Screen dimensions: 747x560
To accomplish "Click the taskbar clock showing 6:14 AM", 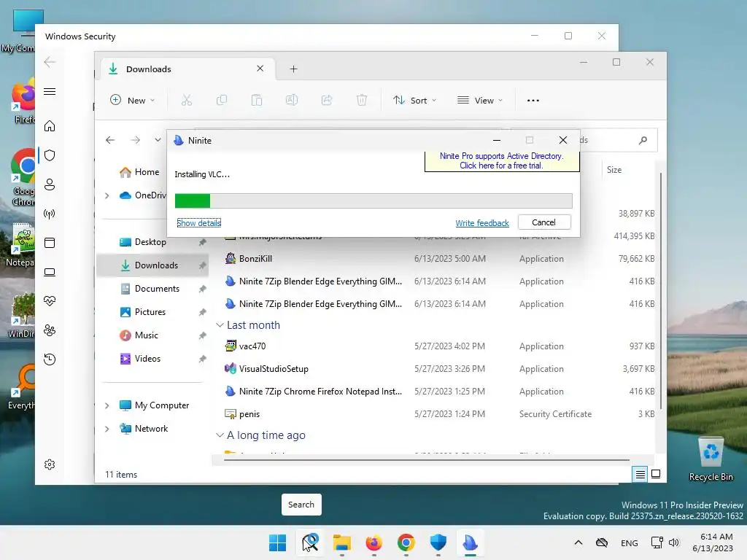I will coord(713,542).
